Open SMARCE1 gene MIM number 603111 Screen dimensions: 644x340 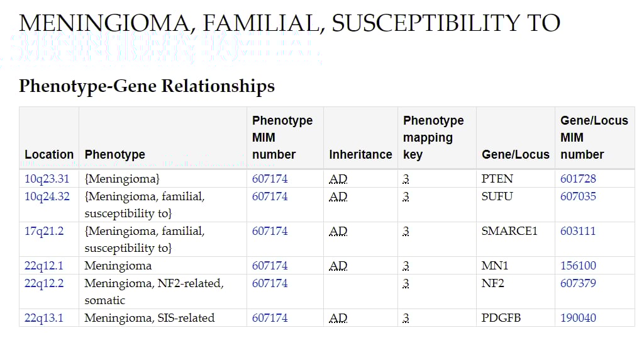click(578, 231)
